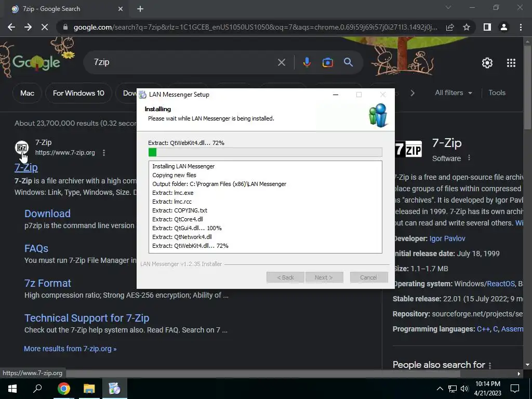
Task: Bookmark this tab with the star
Action: tap(467, 27)
